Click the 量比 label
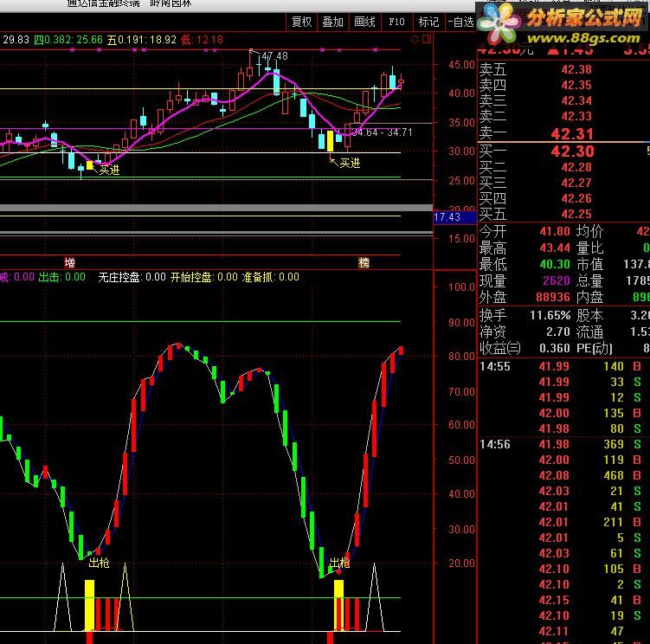Image resolution: width=650 pixels, height=644 pixels. point(589,248)
